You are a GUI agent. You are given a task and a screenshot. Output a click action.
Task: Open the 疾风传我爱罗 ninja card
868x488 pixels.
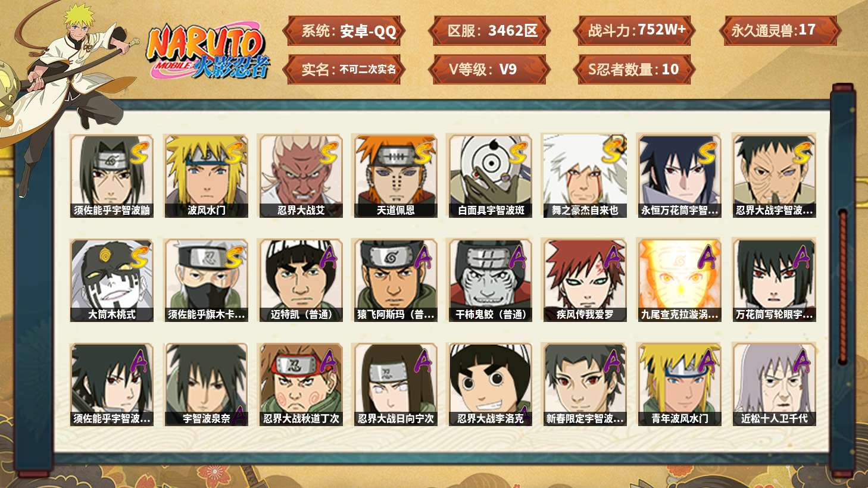pos(585,280)
